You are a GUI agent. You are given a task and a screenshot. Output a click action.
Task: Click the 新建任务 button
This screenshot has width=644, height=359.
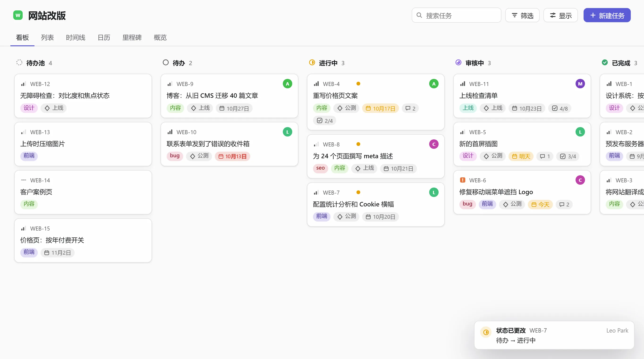click(x=607, y=16)
